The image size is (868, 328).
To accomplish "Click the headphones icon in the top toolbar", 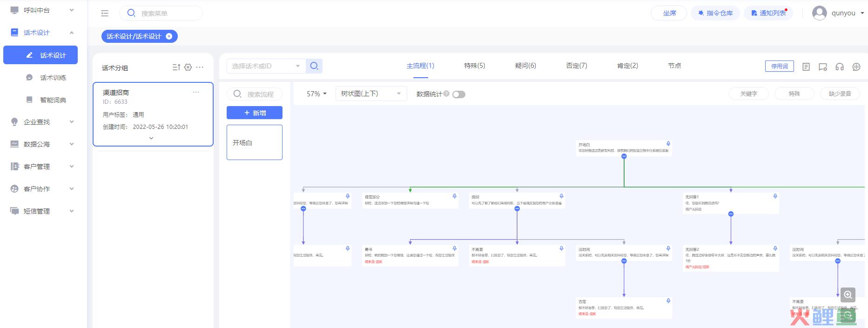I will [x=840, y=67].
